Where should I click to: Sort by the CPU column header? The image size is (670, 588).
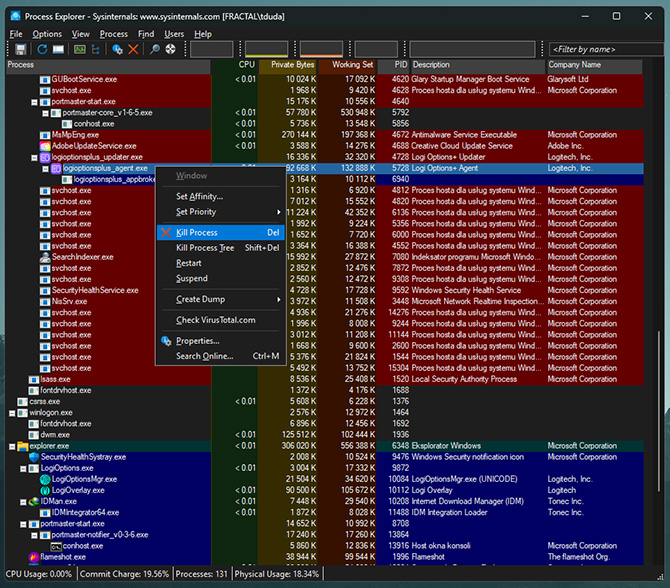[x=235, y=65]
